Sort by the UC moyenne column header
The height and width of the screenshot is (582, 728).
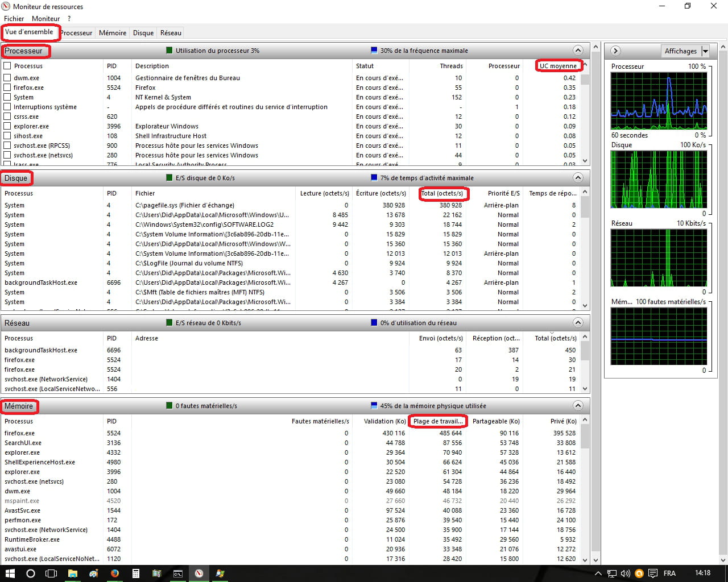[x=558, y=66]
